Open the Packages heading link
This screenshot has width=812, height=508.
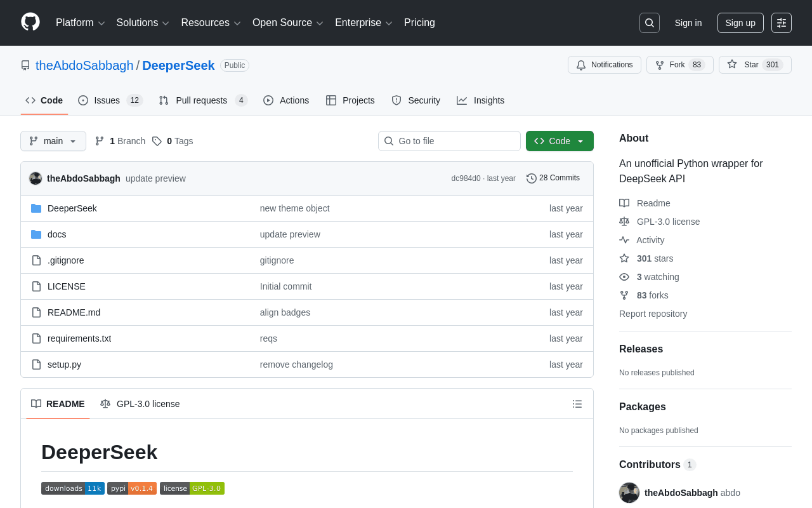(643, 407)
